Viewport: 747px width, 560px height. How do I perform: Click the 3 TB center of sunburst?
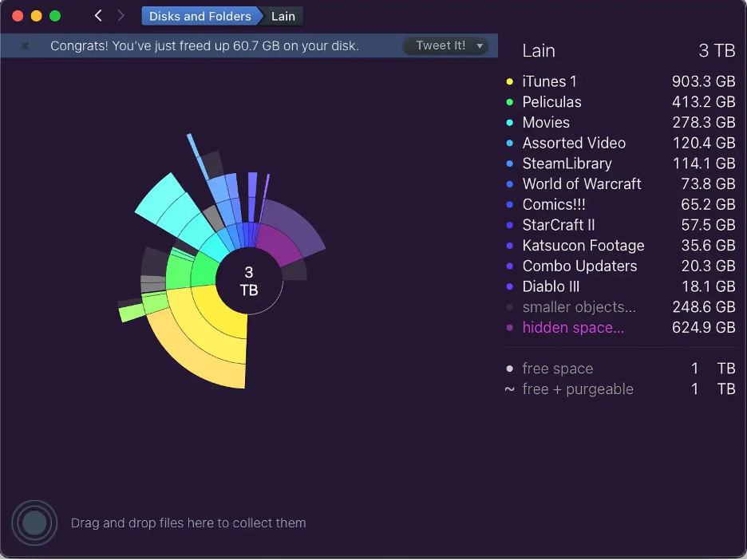(x=249, y=282)
